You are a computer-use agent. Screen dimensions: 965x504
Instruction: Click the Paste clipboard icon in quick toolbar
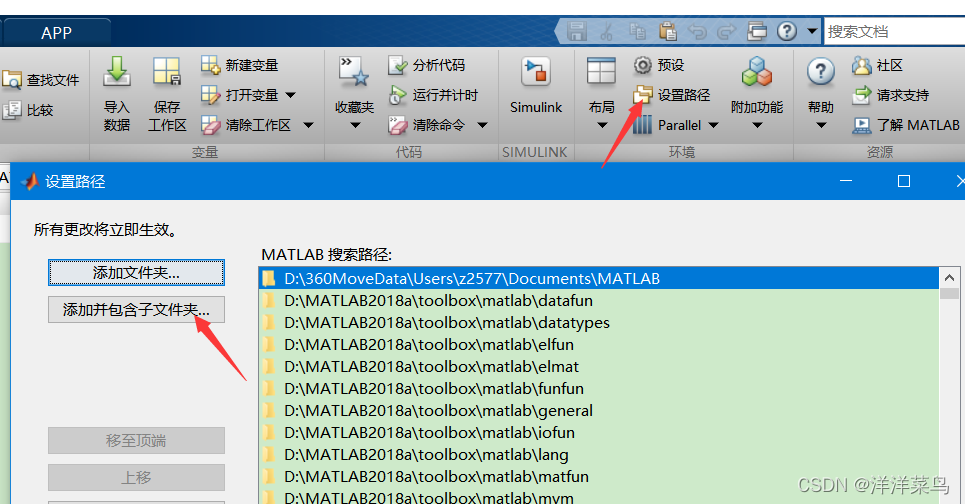(x=667, y=31)
